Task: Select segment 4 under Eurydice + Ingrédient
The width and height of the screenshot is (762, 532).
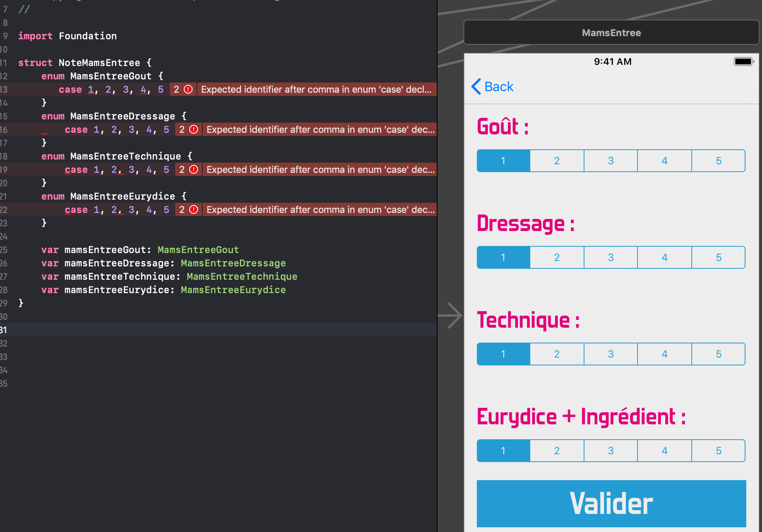Action: (x=664, y=451)
